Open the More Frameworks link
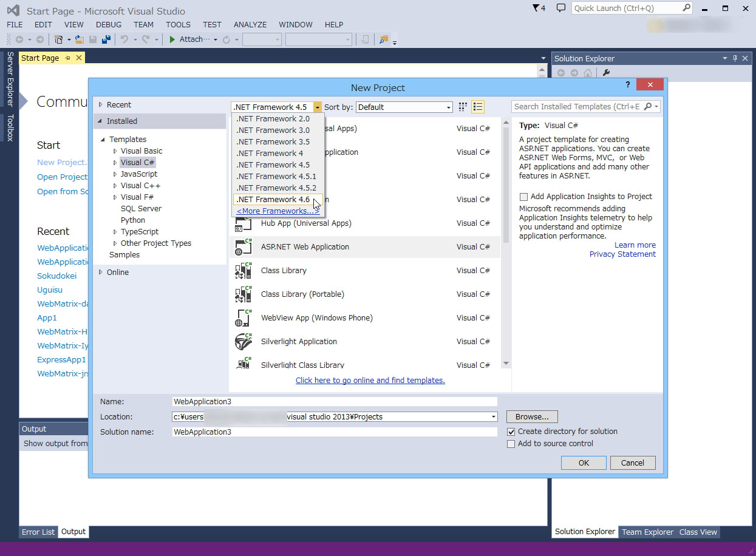This screenshot has height=556, width=756. pos(278,211)
